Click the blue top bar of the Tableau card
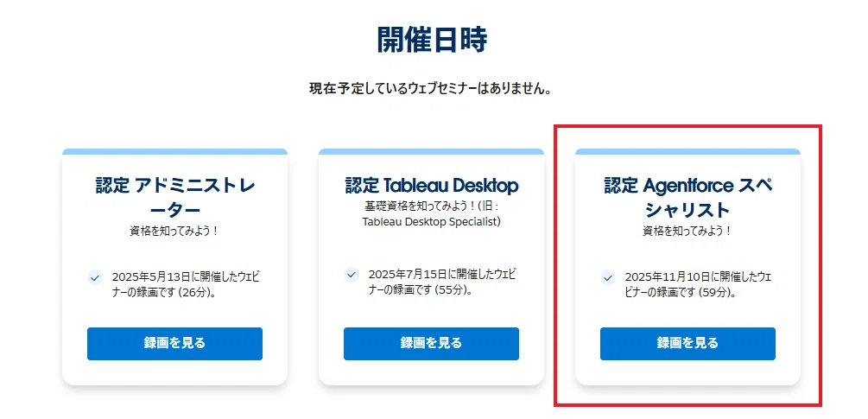Screen dimensions: 868x419 click(431, 151)
